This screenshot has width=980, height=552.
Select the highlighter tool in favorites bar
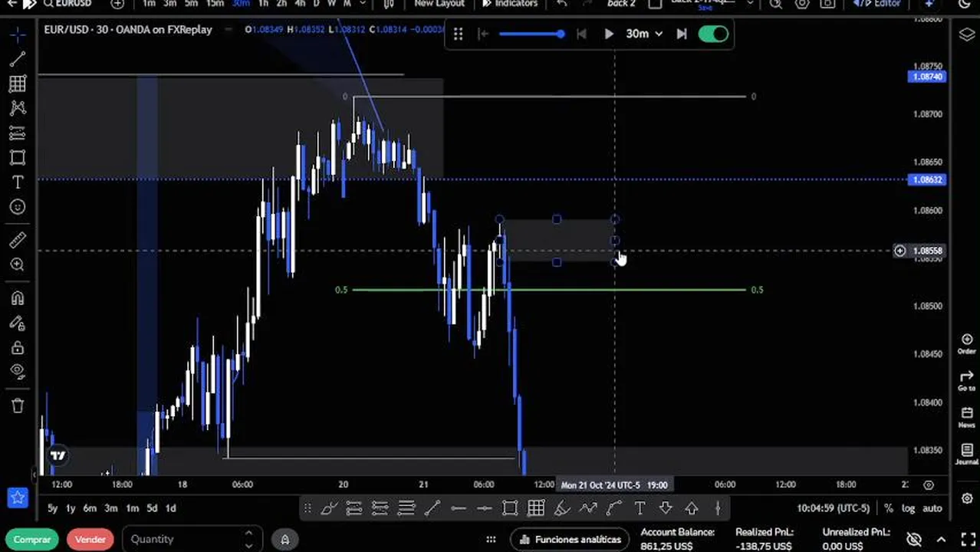click(562, 508)
